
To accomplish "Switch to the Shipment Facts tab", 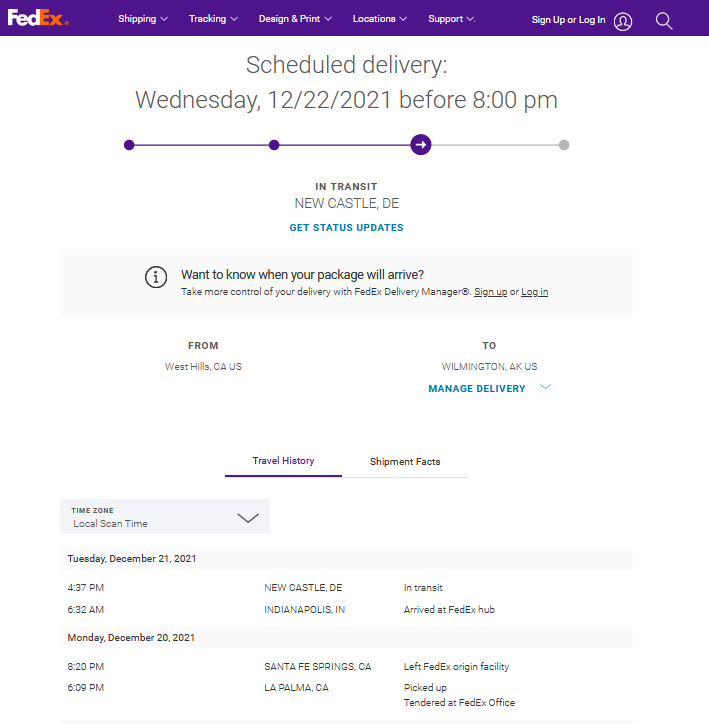I will (x=405, y=462).
